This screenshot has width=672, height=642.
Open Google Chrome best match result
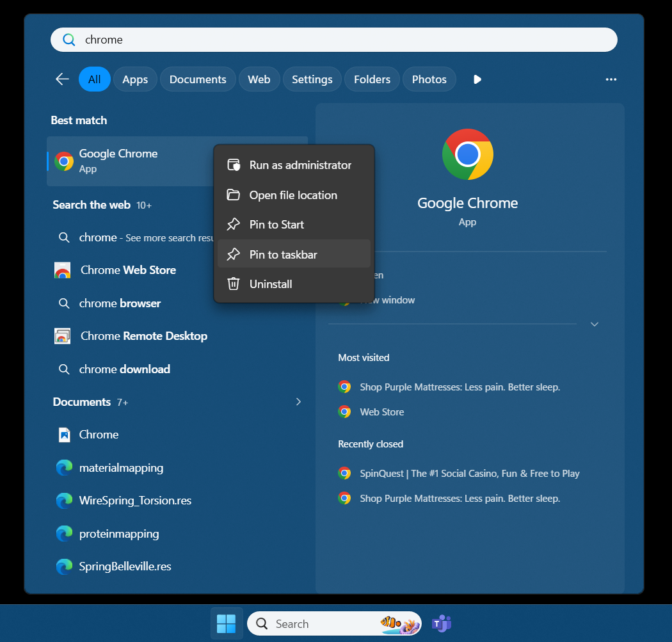tap(131, 161)
